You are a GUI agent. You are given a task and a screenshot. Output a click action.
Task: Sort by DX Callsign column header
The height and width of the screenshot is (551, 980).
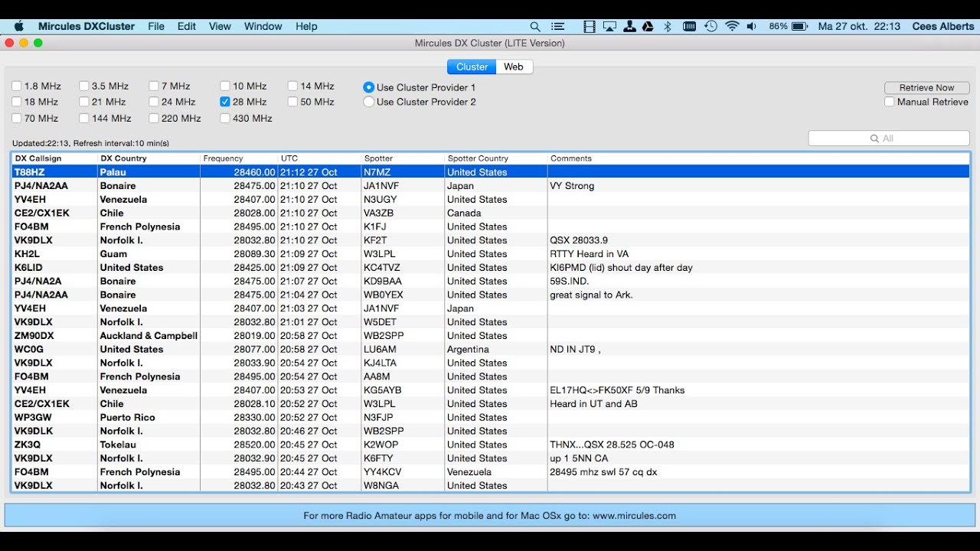[54, 158]
